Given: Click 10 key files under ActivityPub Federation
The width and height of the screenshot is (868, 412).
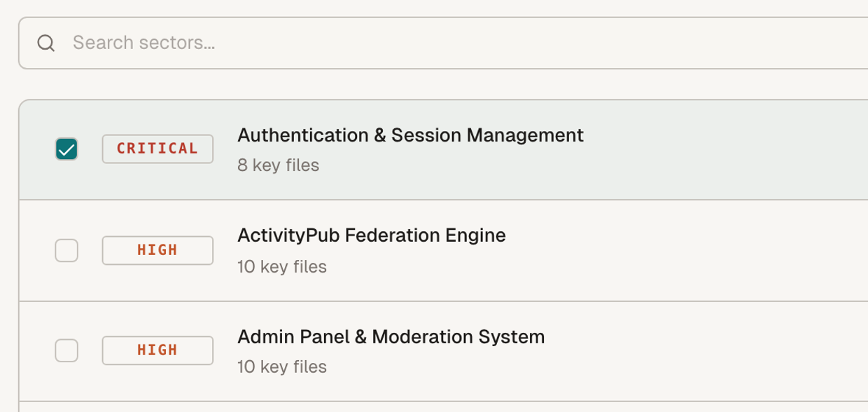Looking at the screenshot, I should click(282, 267).
